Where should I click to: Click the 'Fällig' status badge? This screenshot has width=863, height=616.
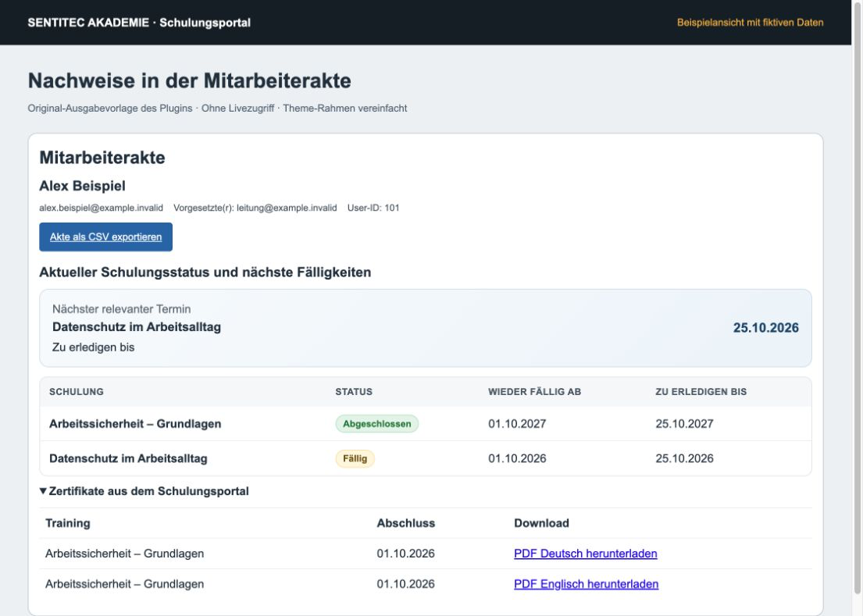(355, 459)
